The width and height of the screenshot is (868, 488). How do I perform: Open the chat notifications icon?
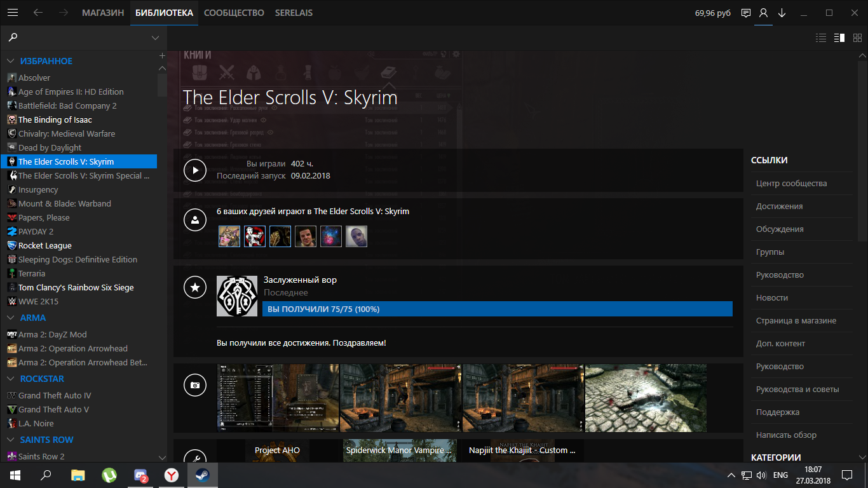pyautogui.click(x=746, y=13)
